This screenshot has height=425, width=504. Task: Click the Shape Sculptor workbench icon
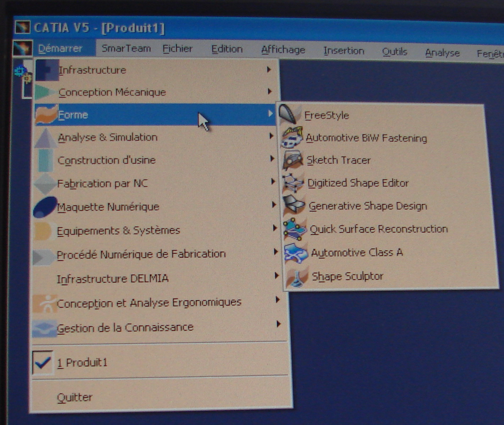tap(297, 277)
